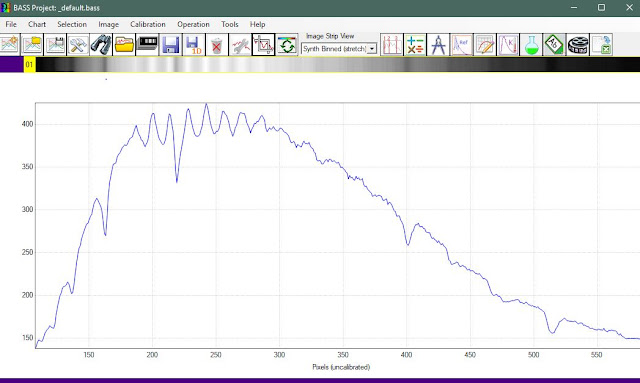Click the floppy disk icon labeled 1D
Image resolution: width=640 pixels, height=383 pixels.
point(193,45)
